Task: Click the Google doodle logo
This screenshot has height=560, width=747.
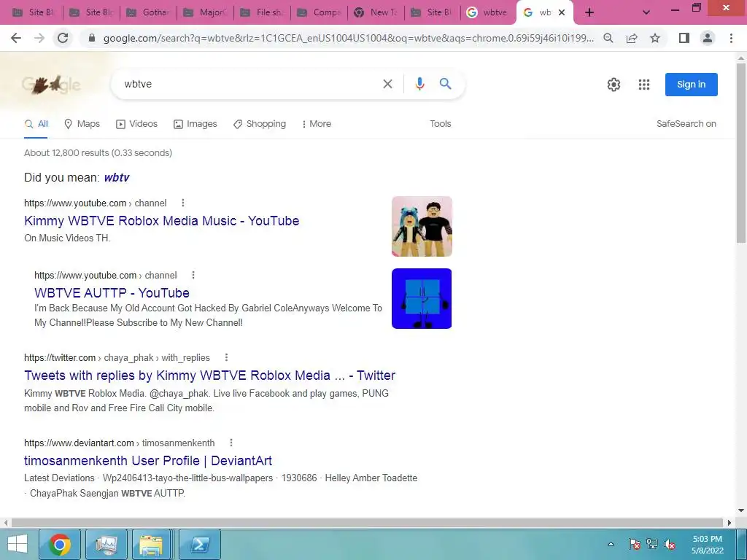Action: coord(51,85)
